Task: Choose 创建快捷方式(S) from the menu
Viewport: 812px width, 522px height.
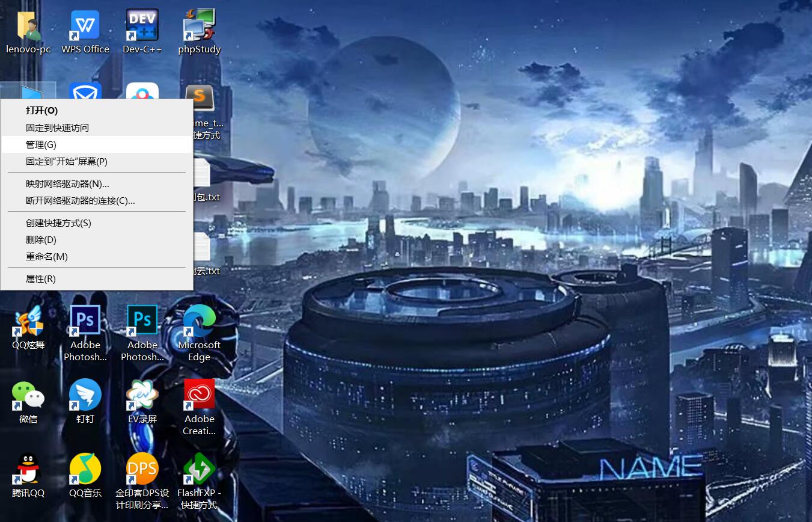Action: (x=97, y=223)
